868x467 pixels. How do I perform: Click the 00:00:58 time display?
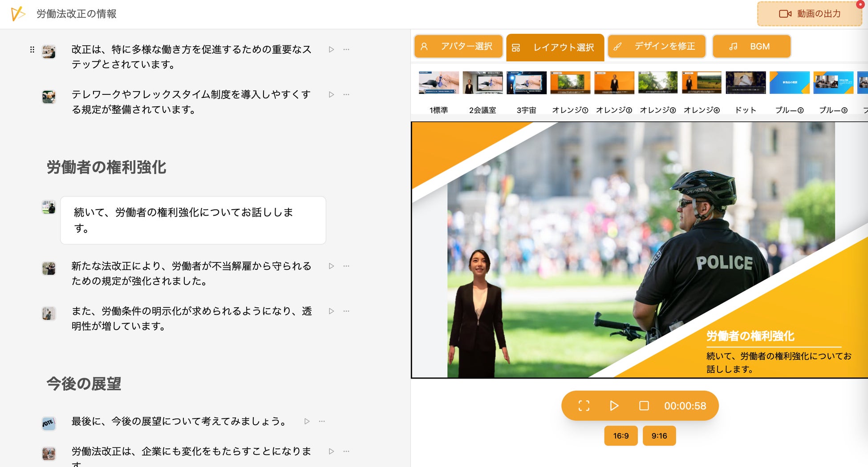(x=685, y=406)
